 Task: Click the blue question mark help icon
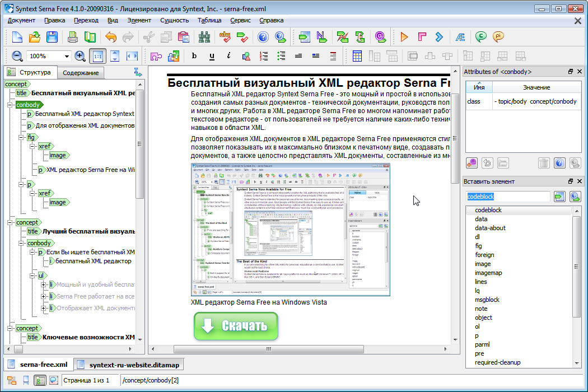[x=263, y=37]
